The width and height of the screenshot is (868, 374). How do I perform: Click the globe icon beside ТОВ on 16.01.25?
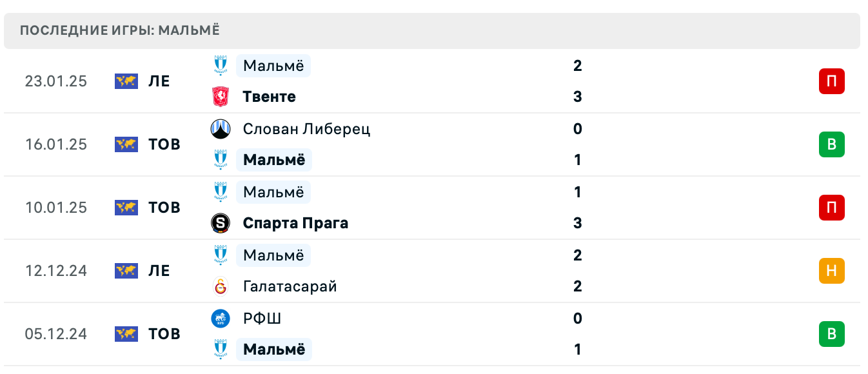(126, 144)
